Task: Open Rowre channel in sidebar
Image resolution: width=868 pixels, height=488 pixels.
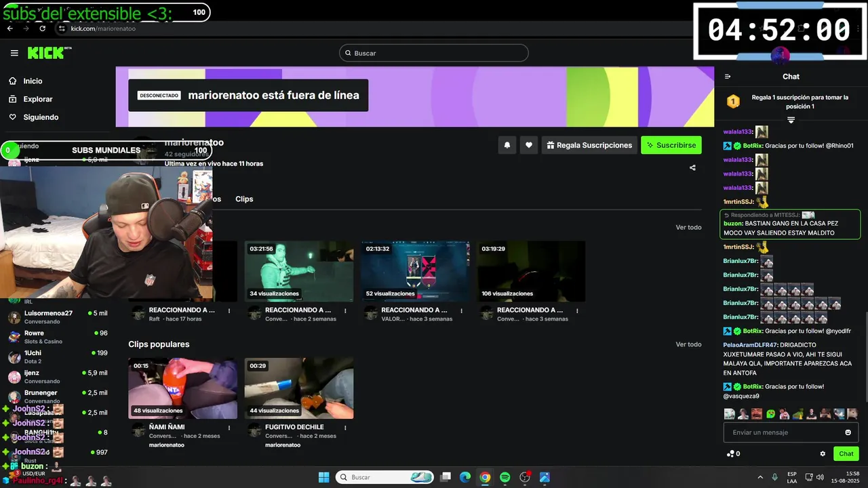Action: point(58,337)
